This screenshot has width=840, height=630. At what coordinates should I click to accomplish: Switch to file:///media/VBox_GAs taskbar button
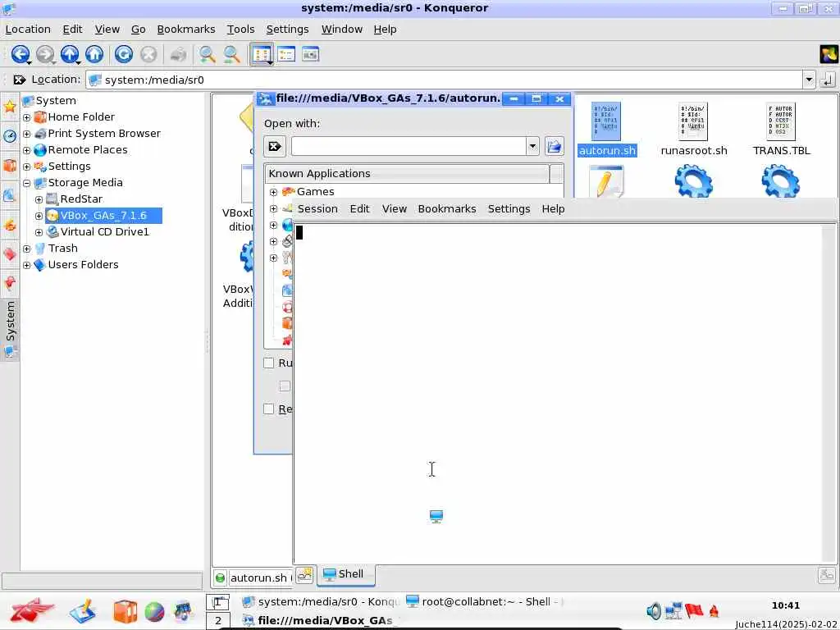pyautogui.click(x=320, y=621)
